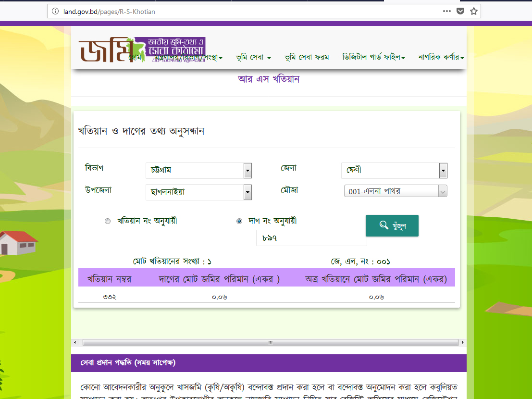Click the site info icon in address bar
Viewport: 532px width, 399px height.
click(55, 11)
